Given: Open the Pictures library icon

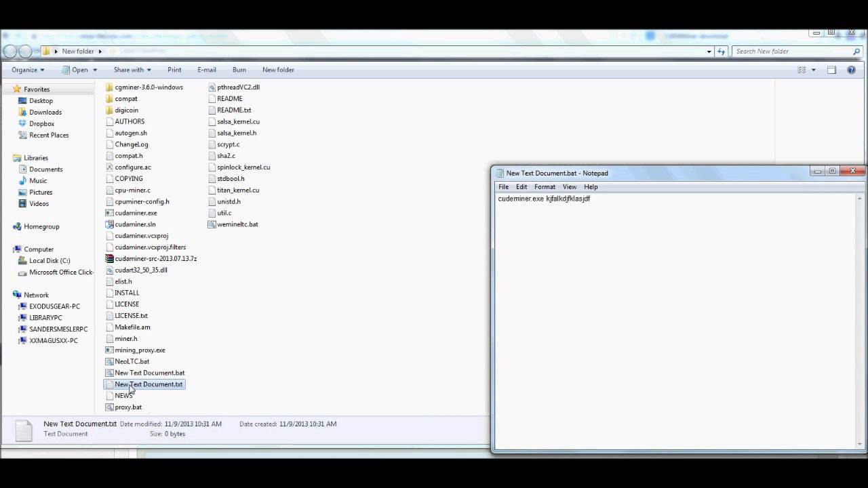Looking at the screenshot, I should (x=22, y=192).
